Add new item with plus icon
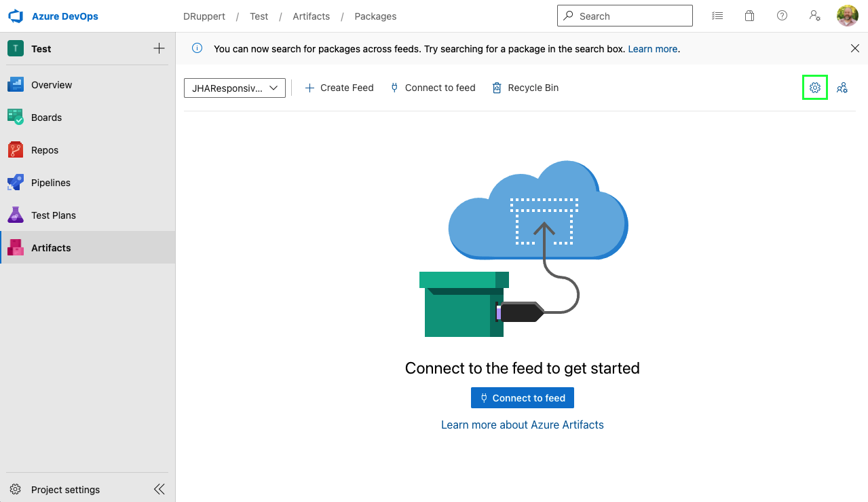Viewport: 868px width, 502px height. pos(159,48)
